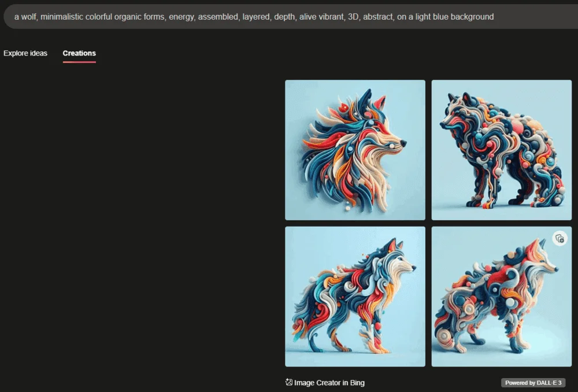Open the wolf head portrait thumbnail
The width and height of the screenshot is (578, 392).
[x=355, y=150]
